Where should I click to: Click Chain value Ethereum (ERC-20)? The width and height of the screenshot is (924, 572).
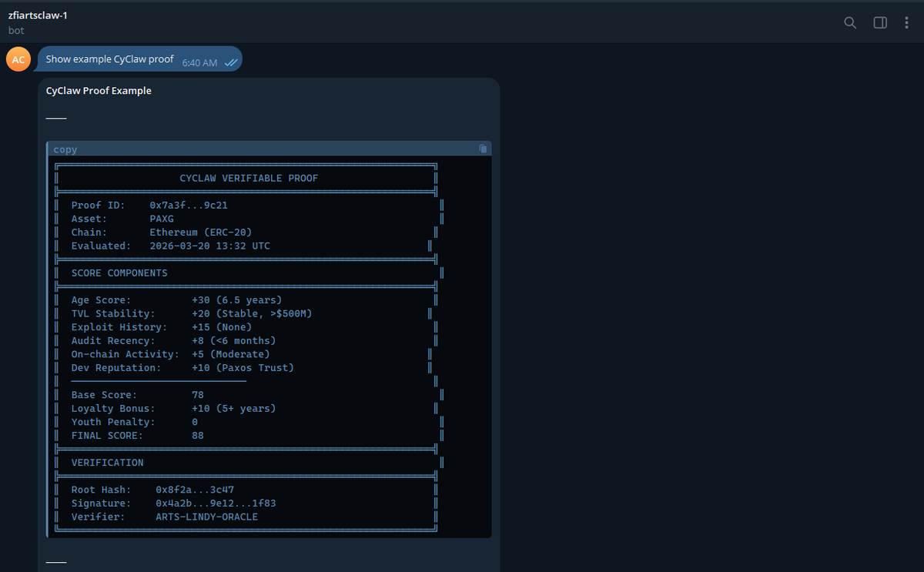(x=200, y=232)
